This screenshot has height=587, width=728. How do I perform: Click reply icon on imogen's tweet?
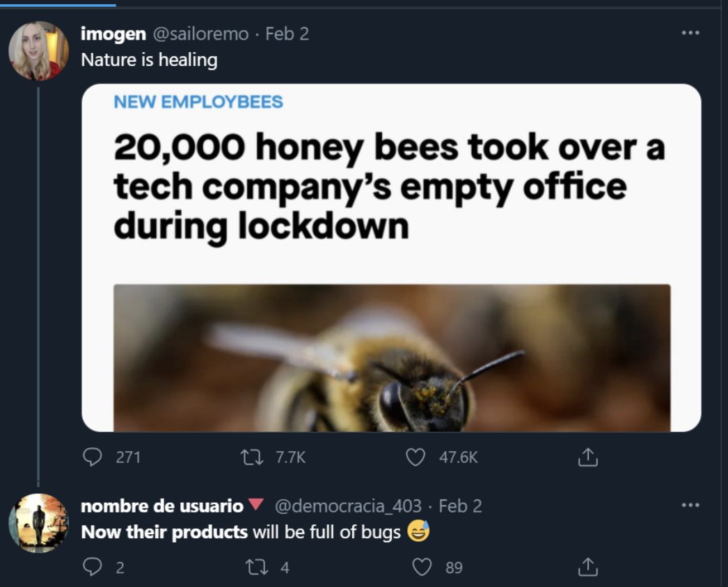coord(92,457)
